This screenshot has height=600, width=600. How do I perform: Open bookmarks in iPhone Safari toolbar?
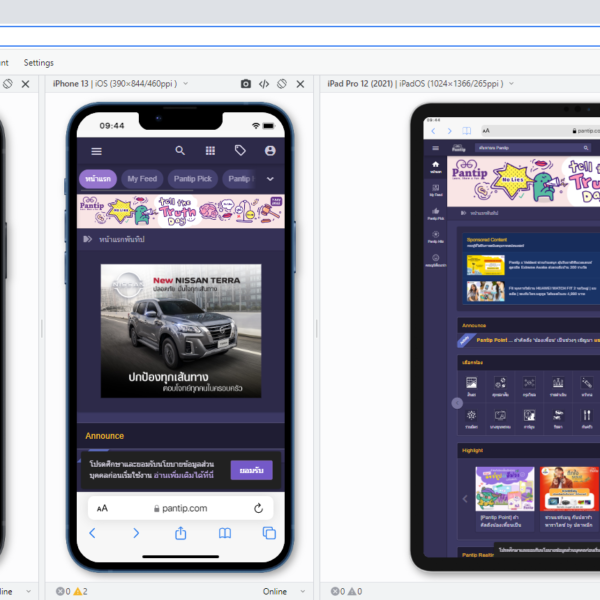pos(225,533)
